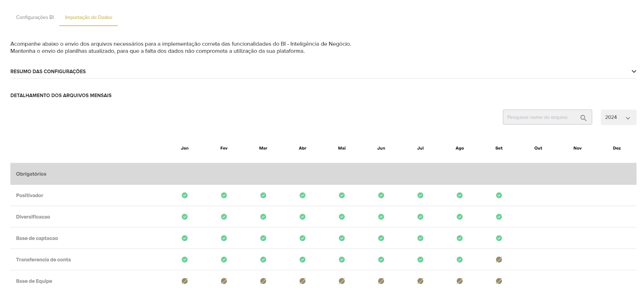This screenshot has height=291, width=644.
Task: Click Diversificacao August green check icon
Action: pyautogui.click(x=460, y=217)
